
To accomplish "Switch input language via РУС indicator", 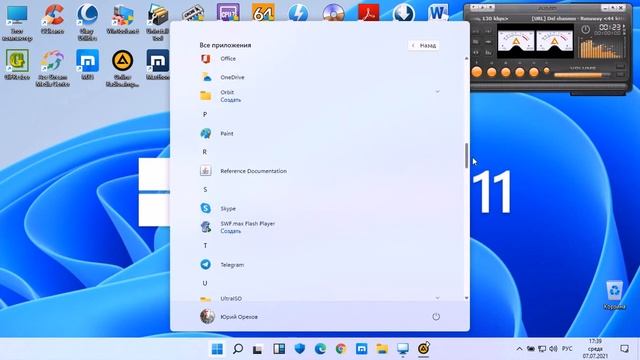I will click(x=567, y=349).
